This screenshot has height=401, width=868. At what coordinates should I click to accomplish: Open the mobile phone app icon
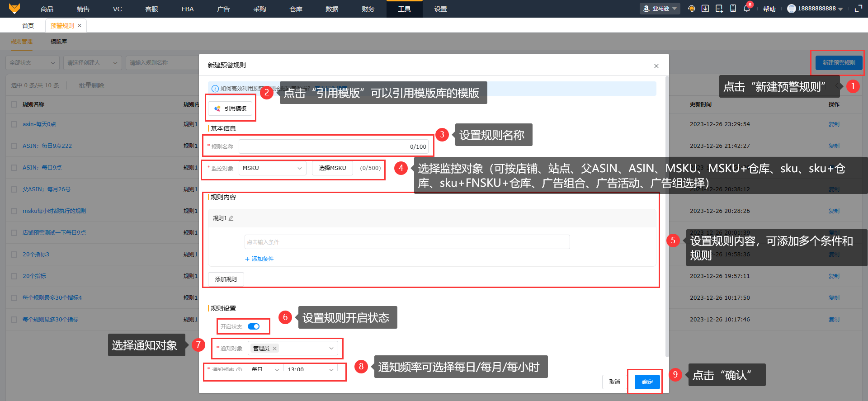click(x=733, y=9)
